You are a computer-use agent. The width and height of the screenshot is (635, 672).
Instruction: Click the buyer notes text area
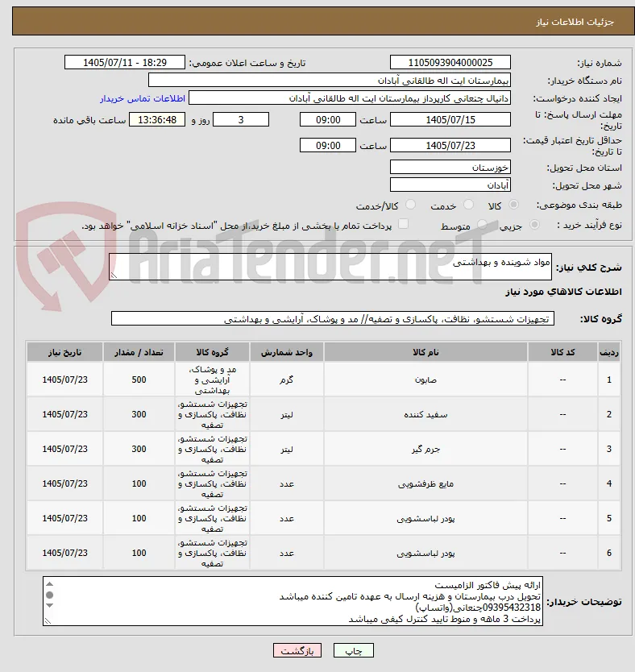[x=293, y=601]
